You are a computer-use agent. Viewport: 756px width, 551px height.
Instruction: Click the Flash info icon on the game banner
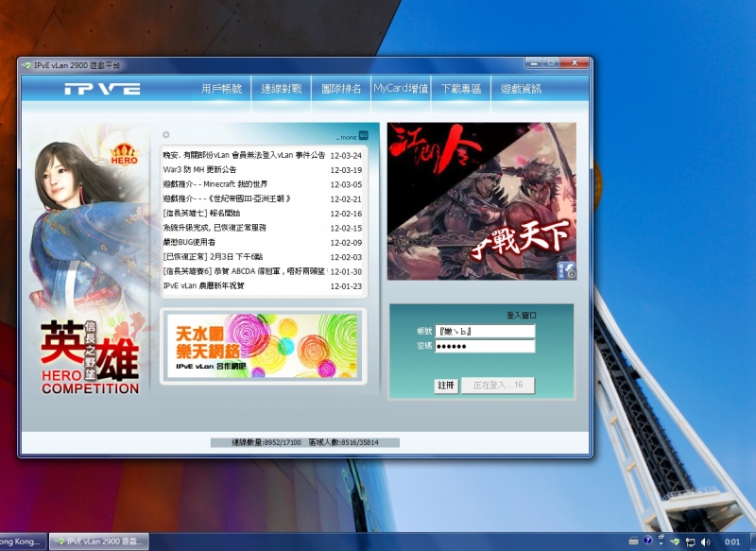click(564, 272)
